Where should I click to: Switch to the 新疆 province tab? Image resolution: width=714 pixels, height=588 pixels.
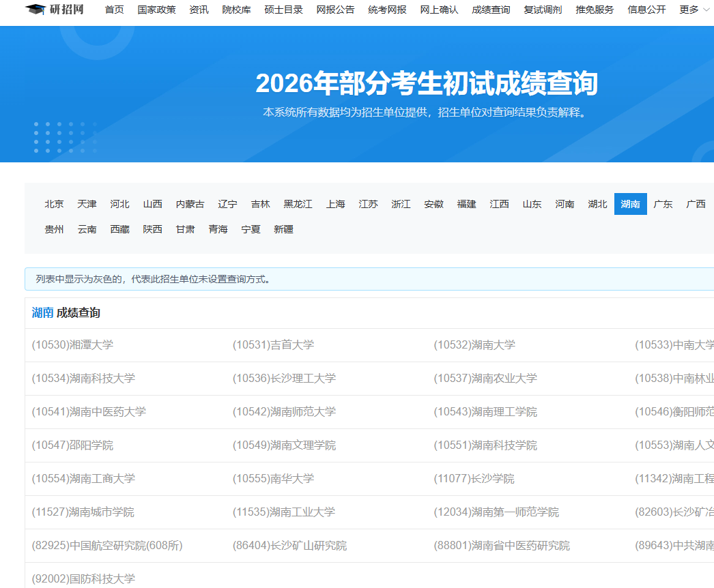tap(283, 229)
